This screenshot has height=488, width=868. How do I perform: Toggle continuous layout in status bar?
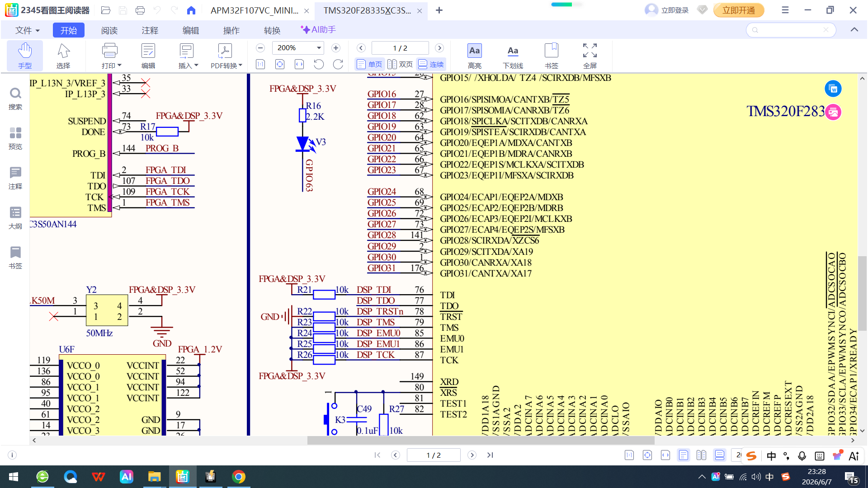tap(720, 455)
